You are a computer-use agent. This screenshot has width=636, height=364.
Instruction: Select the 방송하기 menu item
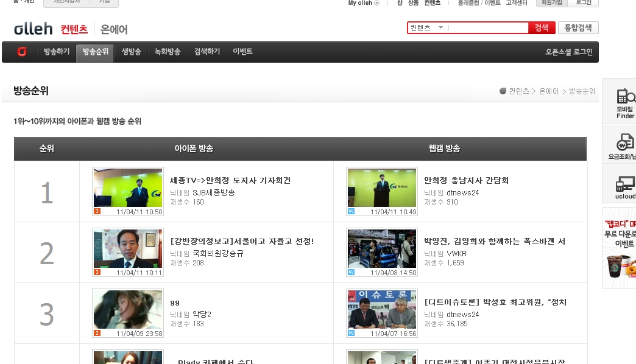coord(57,52)
